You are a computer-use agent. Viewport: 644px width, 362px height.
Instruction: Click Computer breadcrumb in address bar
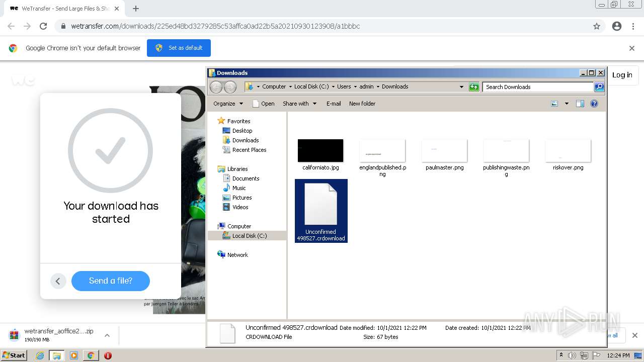tap(274, 86)
